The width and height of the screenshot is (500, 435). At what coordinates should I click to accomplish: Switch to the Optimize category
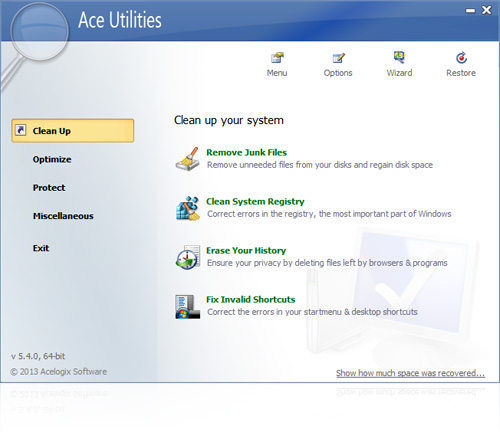tap(52, 159)
